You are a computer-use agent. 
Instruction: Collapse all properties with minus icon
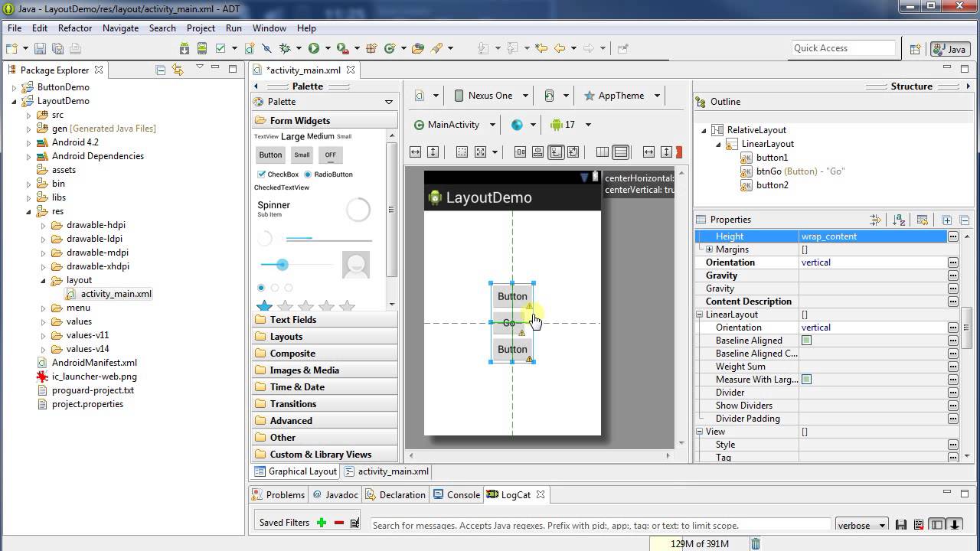click(965, 220)
